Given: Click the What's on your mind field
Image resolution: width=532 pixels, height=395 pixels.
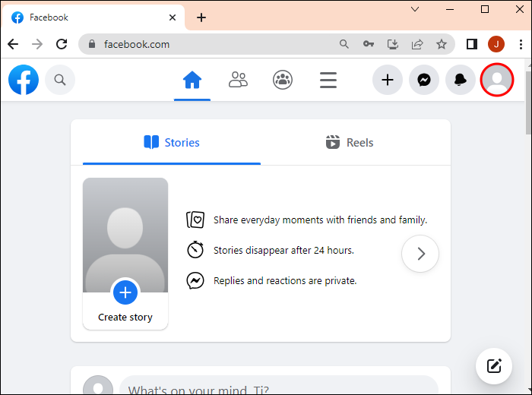Looking at the screenshot, I should [x=279, y=385].
